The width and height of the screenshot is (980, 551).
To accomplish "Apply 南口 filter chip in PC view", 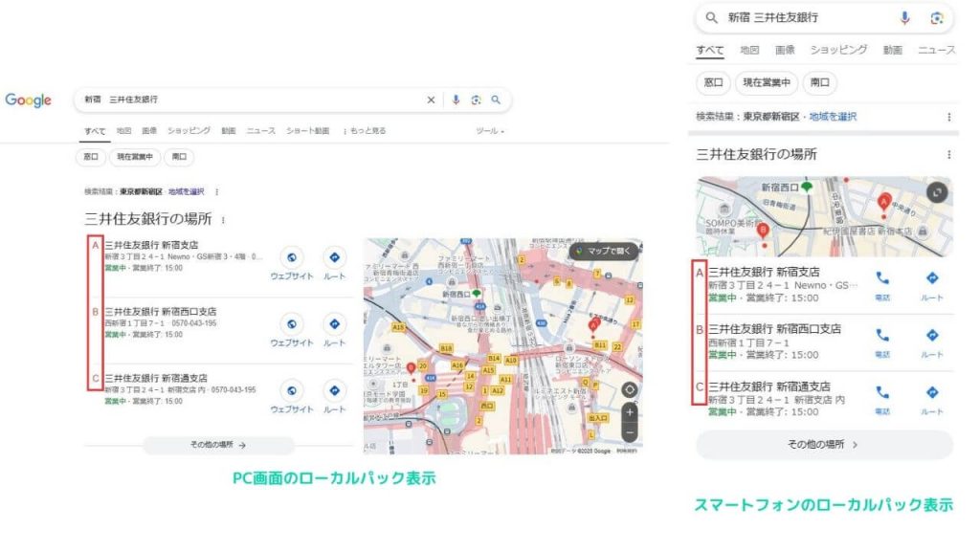I will (x=179, y=157).
